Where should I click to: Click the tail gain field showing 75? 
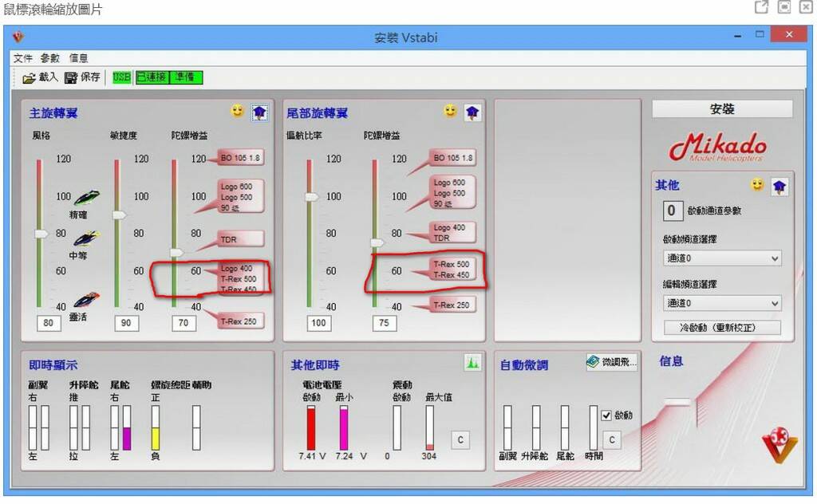[384, 323]
